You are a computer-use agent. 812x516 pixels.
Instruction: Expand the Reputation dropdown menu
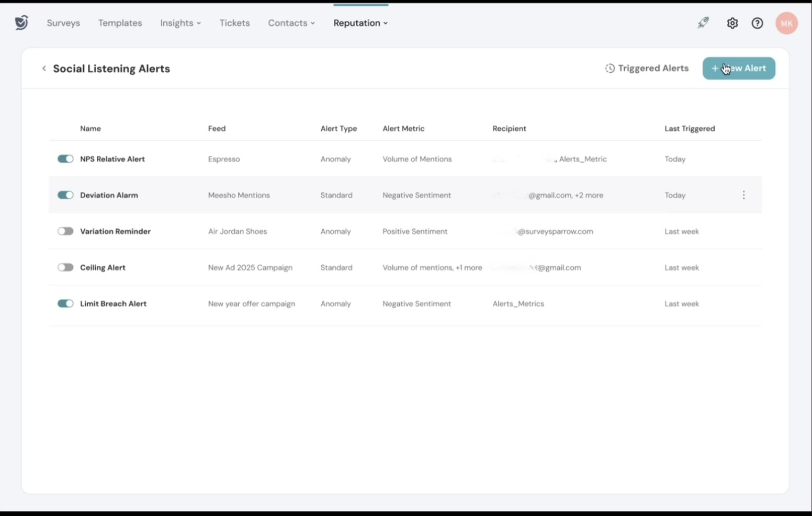click(360, 23)
